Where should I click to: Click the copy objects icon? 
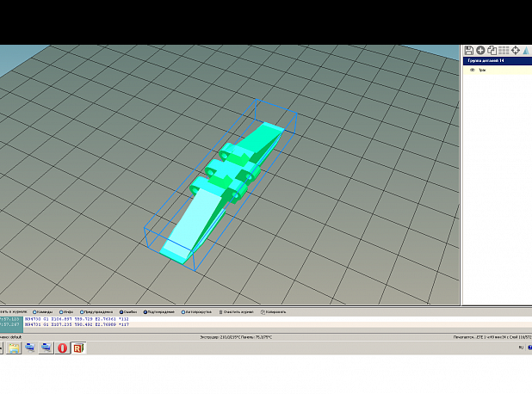tap(492, 50)
